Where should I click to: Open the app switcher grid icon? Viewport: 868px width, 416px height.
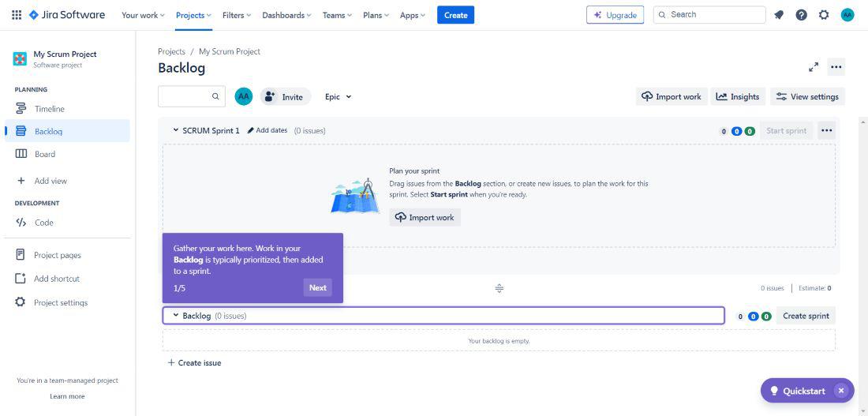pos(17,15)
